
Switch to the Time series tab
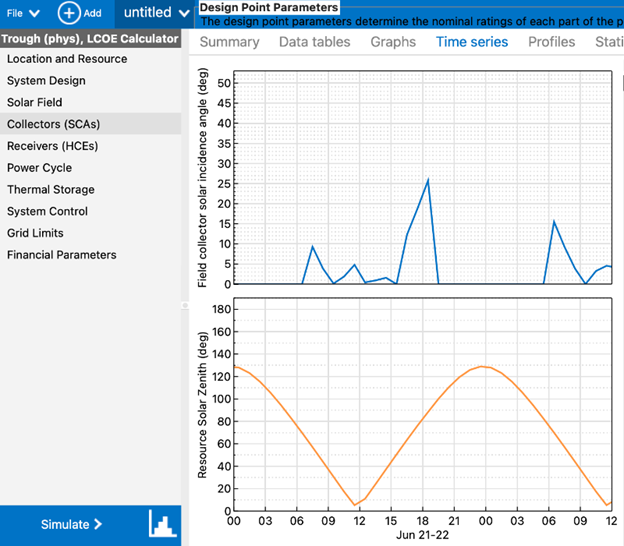471,42
